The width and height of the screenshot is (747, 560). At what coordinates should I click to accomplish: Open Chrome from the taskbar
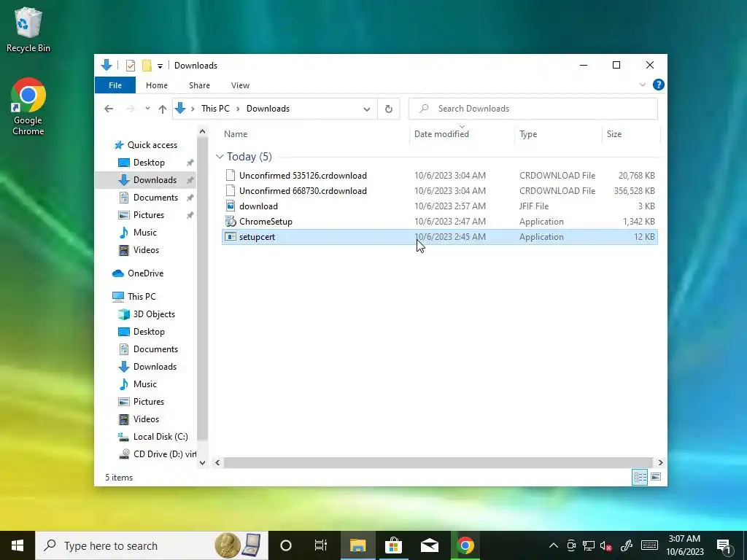[465, 545]
